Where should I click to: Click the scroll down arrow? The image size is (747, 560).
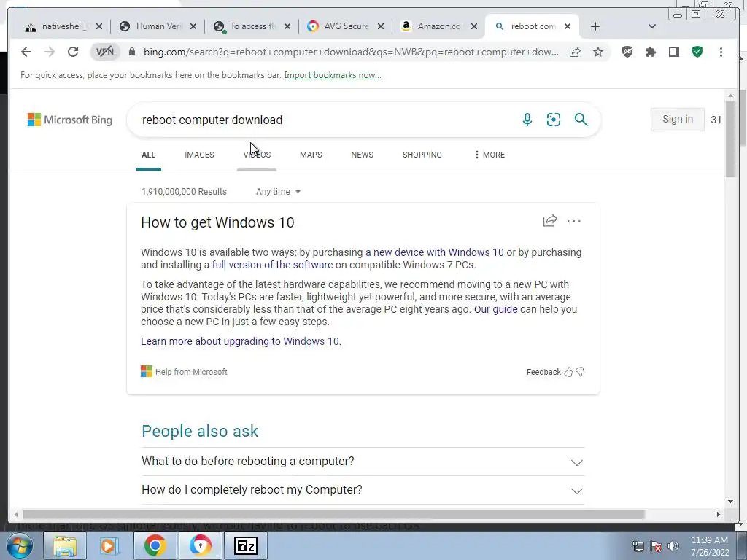pyautogui.click(x=731, y=502)
